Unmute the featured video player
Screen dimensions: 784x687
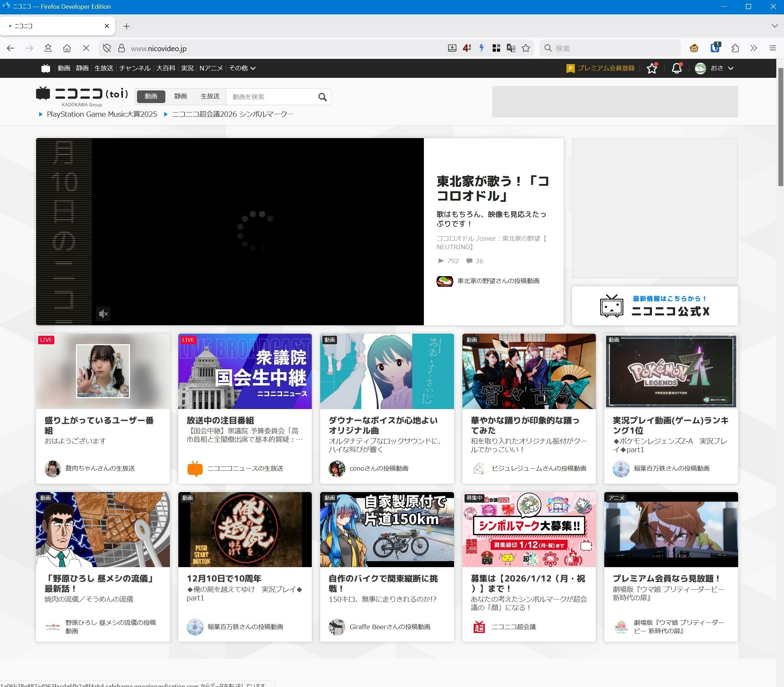(x=103, y=314)
